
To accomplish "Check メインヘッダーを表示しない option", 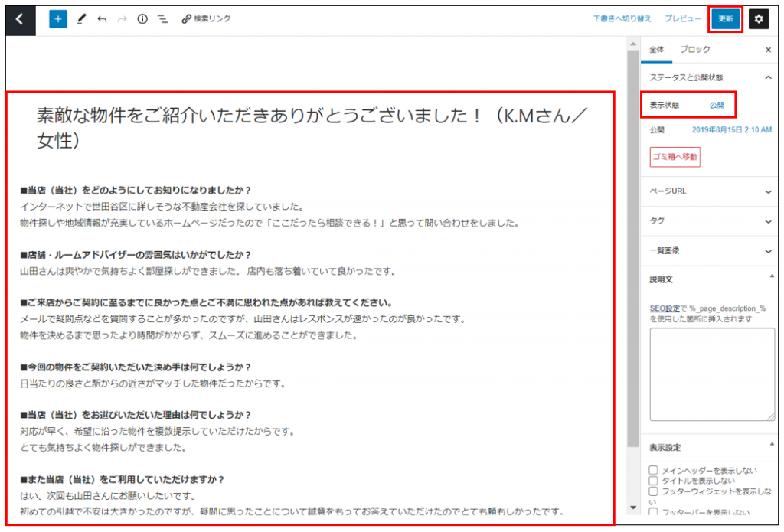I will tap(653, 470).
